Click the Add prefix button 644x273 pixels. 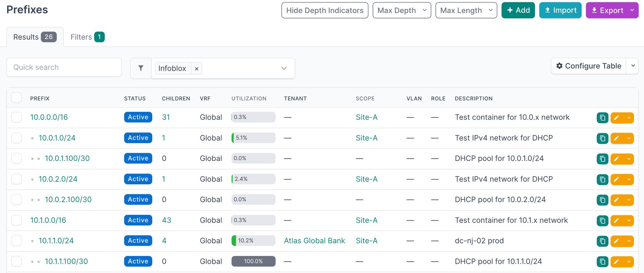point(518,10)
